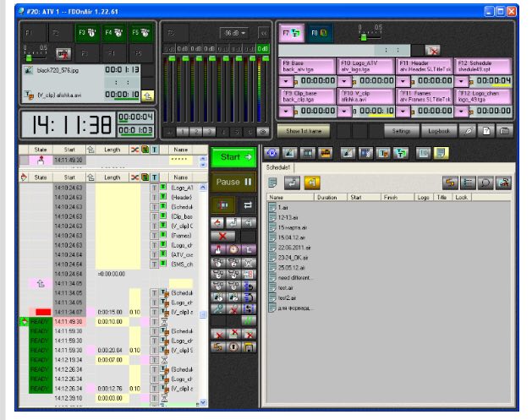Open the Settings dialog
Screen dimensions: 532x420
402,131
